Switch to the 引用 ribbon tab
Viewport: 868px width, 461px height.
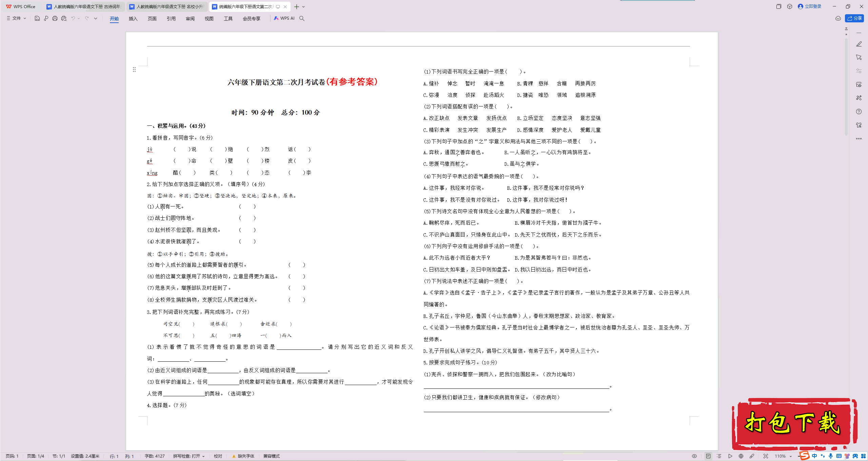171,19
